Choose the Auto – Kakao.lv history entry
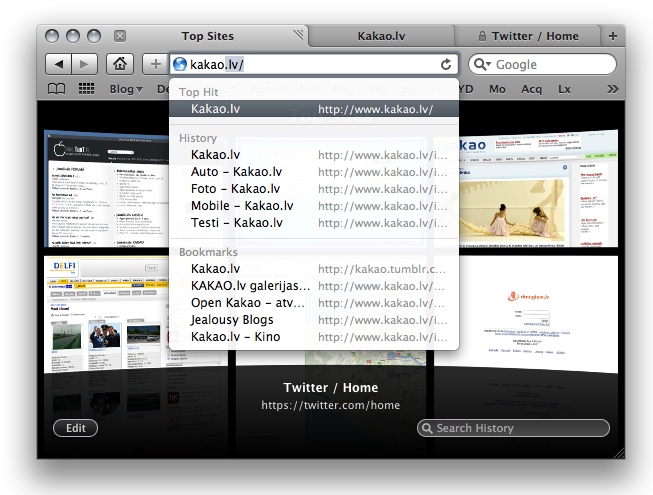The width and height of the screenshot is (653, 495). [x=314, y=172]
